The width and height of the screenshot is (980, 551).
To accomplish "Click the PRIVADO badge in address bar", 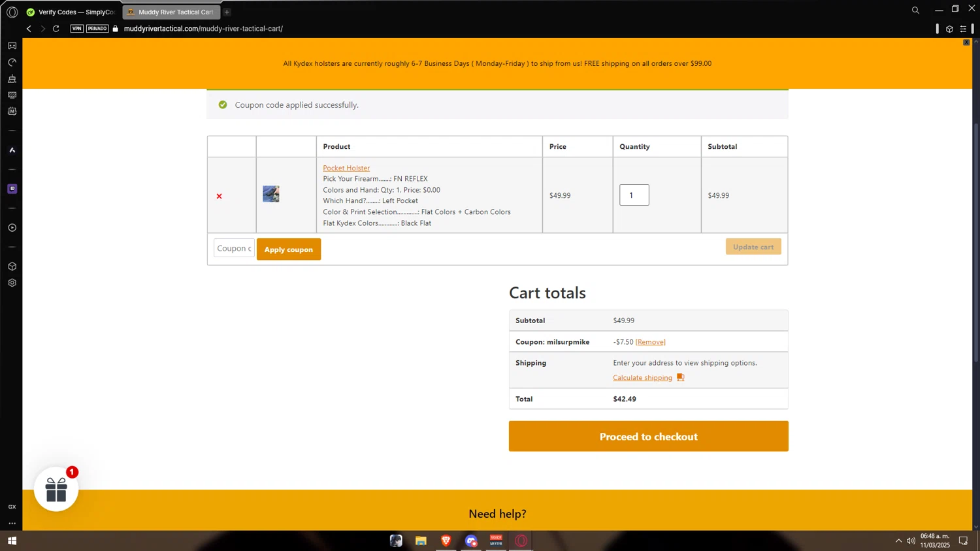I will [97, 29].
